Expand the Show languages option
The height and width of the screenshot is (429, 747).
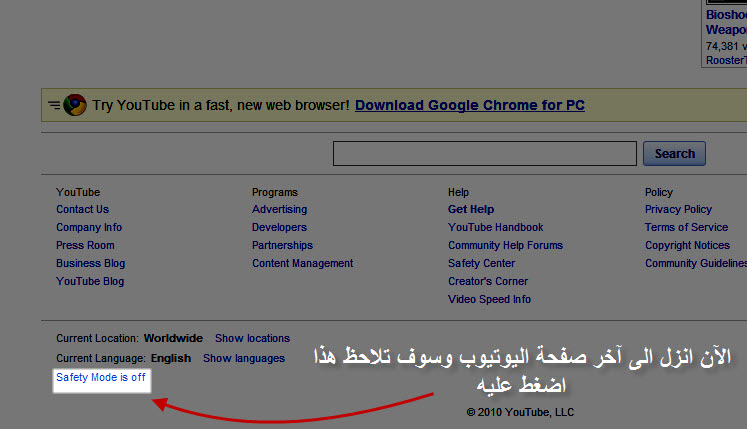pos(244,358)
